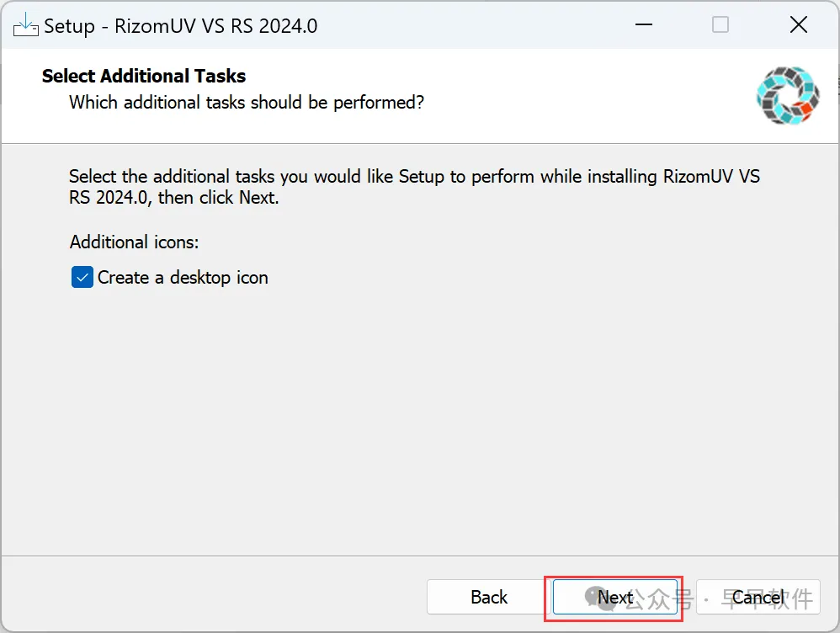
Task: Click the Setup installer icon in title bar
Action: point(25,25)
